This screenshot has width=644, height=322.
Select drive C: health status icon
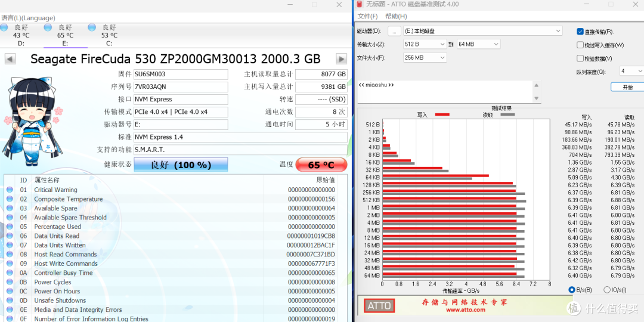point(92,27)
